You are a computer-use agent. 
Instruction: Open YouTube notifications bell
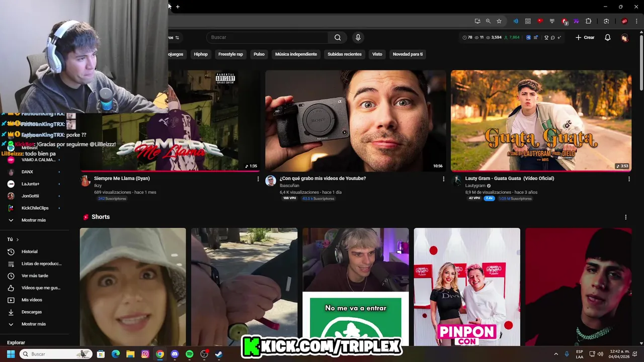click(607, 37)
